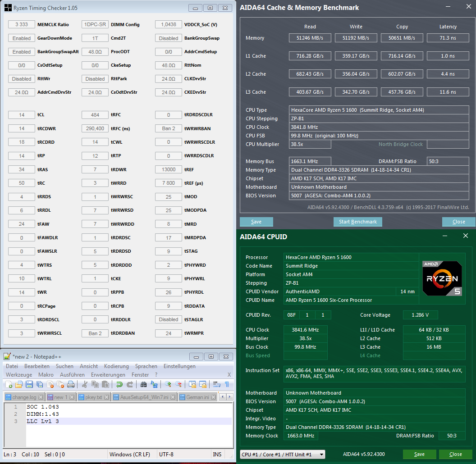Click the tREF value 13000 field
The height and width of the screenshot is (464, 476).
[x=169, y=169]
